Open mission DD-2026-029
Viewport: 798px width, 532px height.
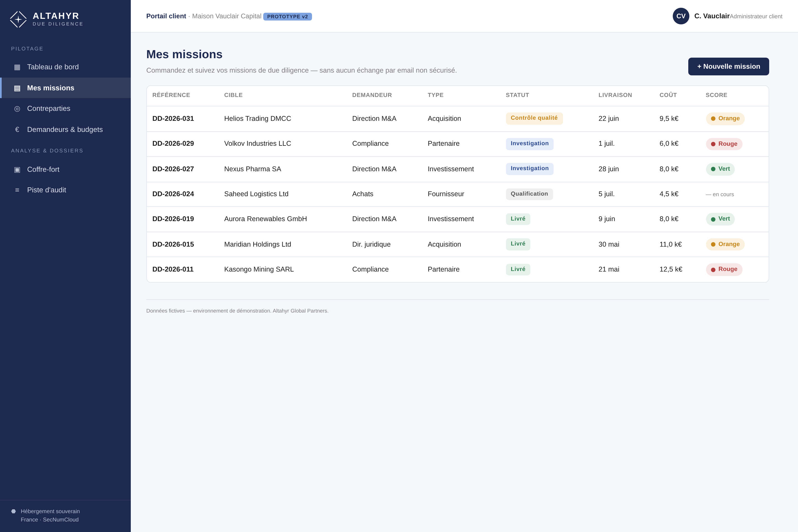(173, 144)
